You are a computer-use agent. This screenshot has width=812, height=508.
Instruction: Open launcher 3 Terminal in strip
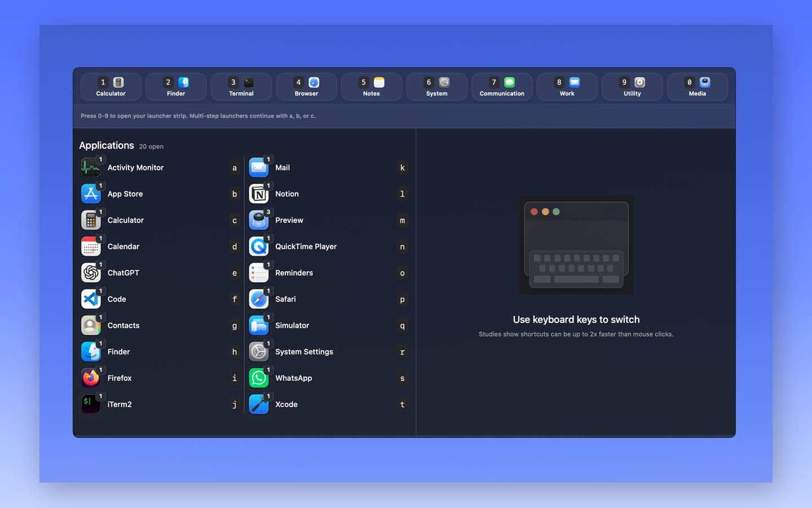(241, 87)
